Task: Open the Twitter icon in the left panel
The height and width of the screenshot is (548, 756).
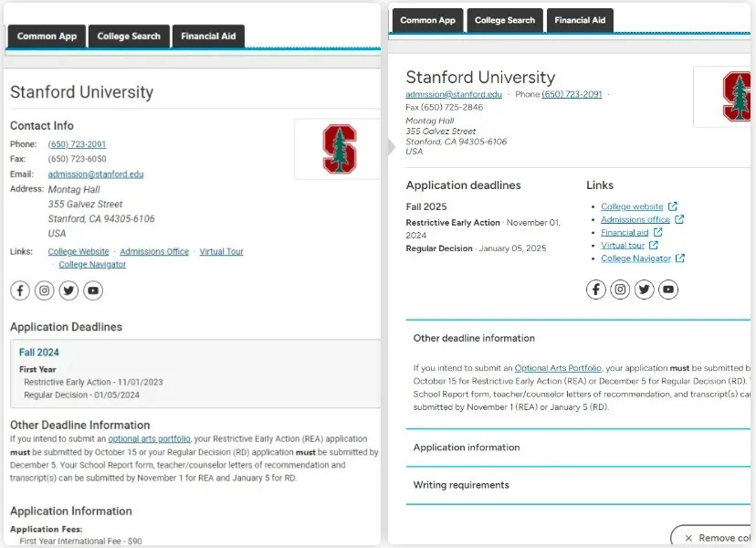Action: coord(69,290)
